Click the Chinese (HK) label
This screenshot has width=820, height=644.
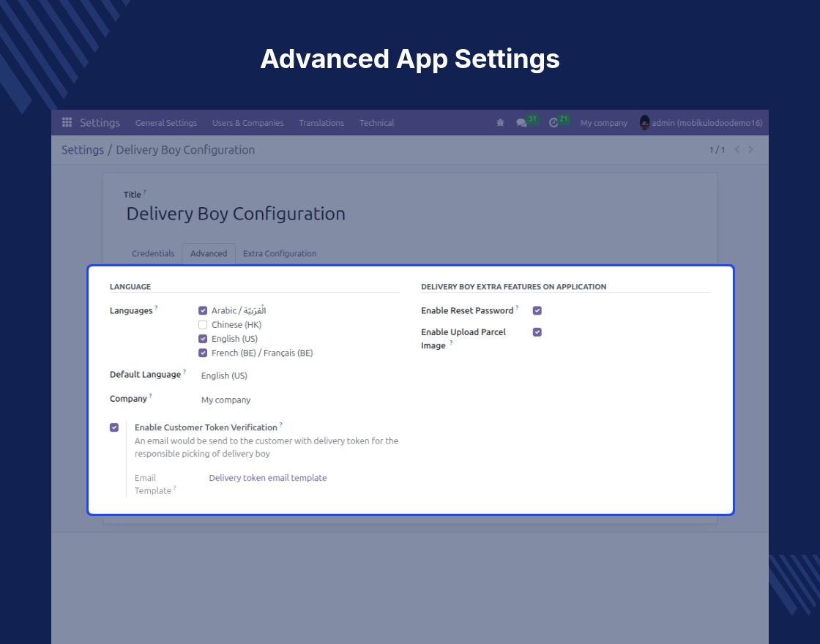236,325
